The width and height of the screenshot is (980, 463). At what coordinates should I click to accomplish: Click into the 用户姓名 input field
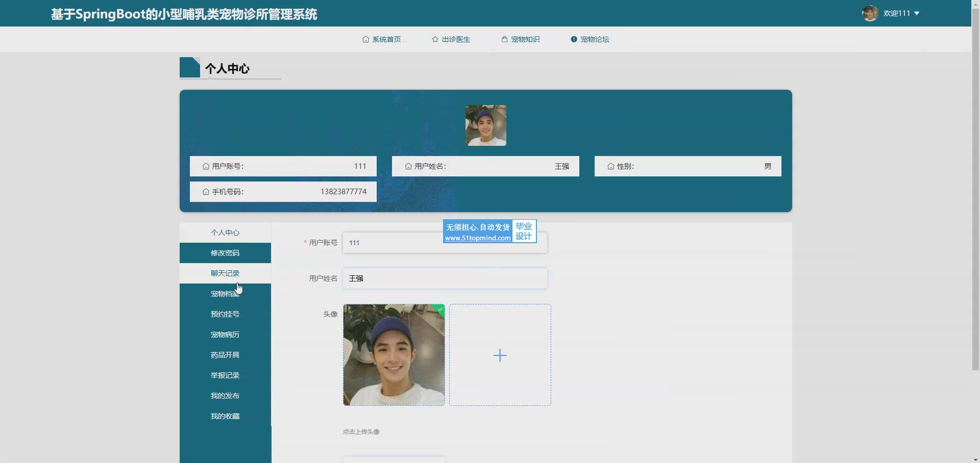click(445, 278)
